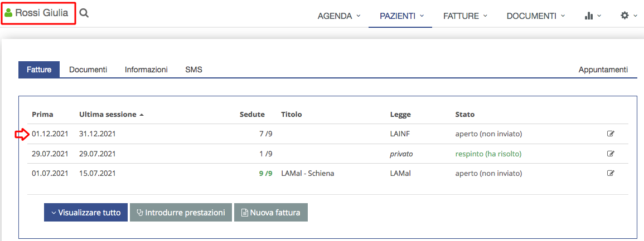The width and height of the screenshot is (644, 241).
Task: Create a Nuova fattura
Action: click(x=270, y=213)
